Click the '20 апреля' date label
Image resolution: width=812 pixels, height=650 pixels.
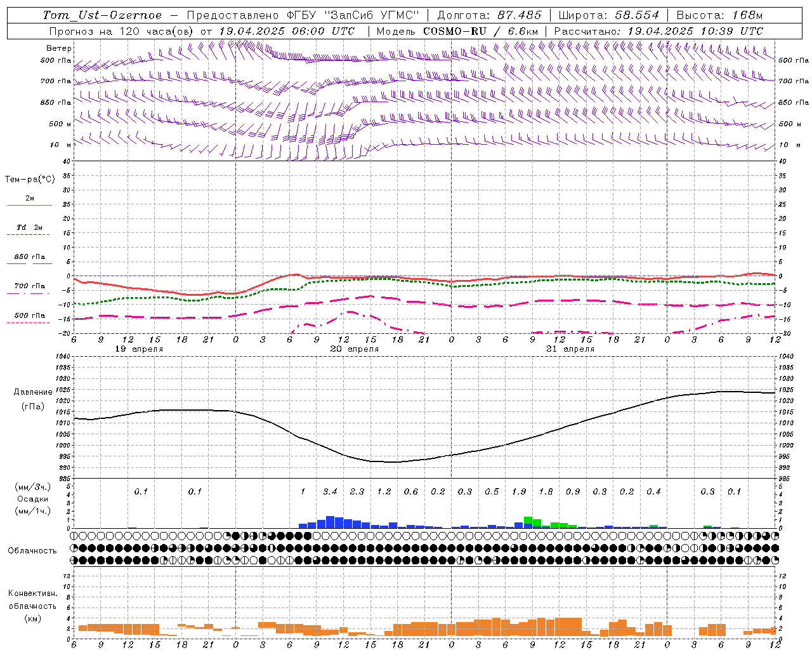pyautogui.click(x=355, y=349)
